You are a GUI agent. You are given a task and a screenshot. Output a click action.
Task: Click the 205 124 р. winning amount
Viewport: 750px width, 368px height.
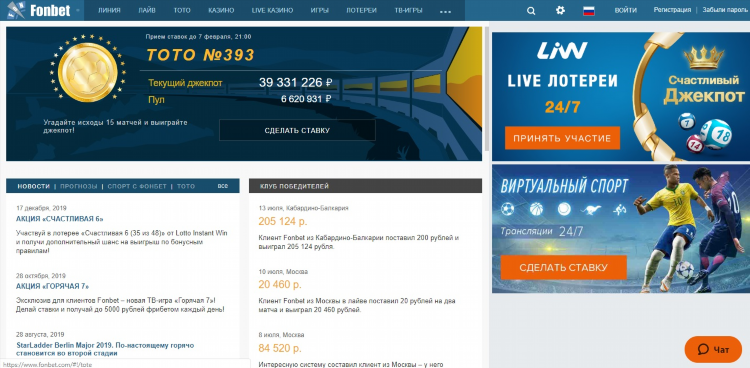click(x=283, y=222)
